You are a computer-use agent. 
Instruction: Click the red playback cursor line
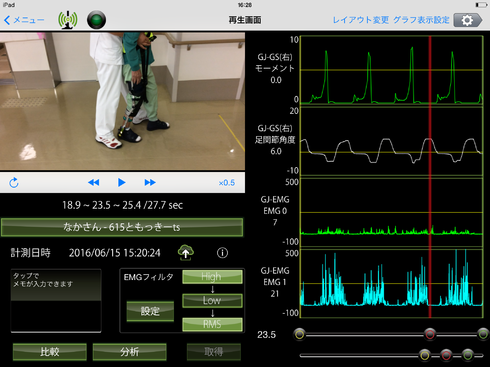click(x=430, y=177)
